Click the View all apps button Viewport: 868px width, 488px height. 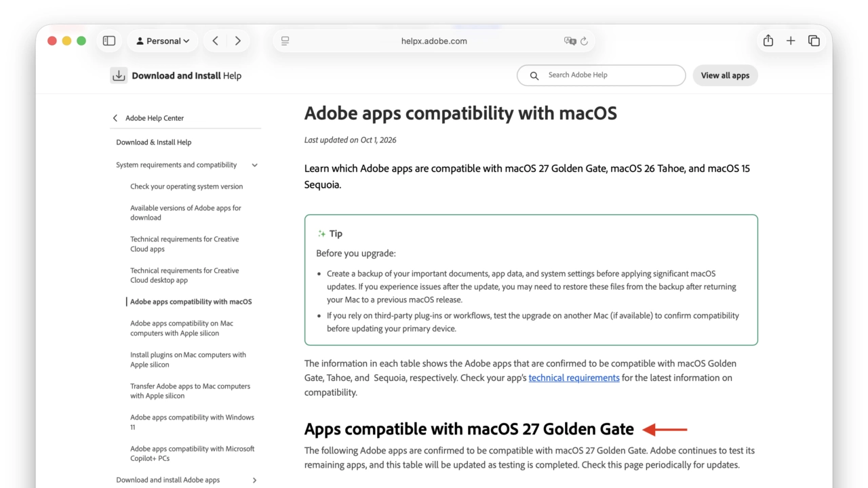(x=725, y=75)
